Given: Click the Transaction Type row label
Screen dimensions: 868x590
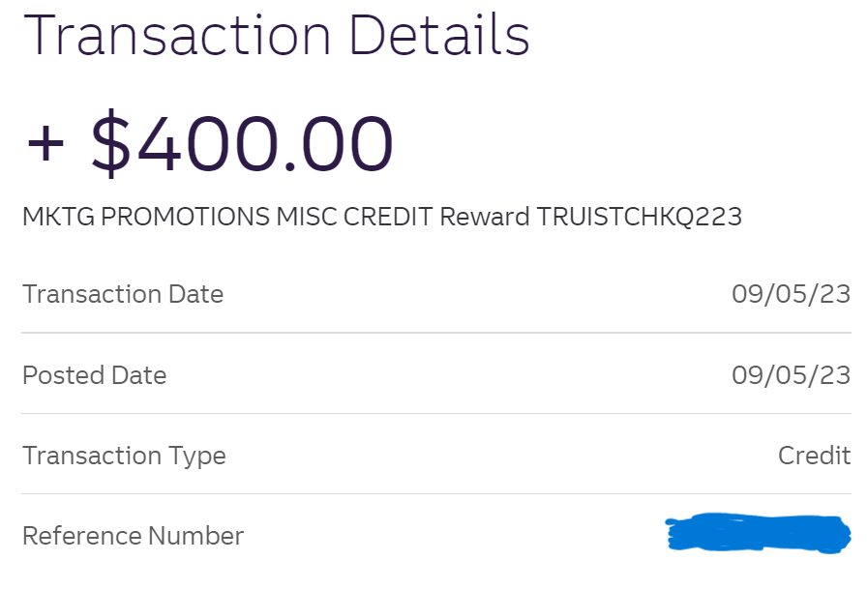Looking at the screenshot, I should tap(124, 456).
